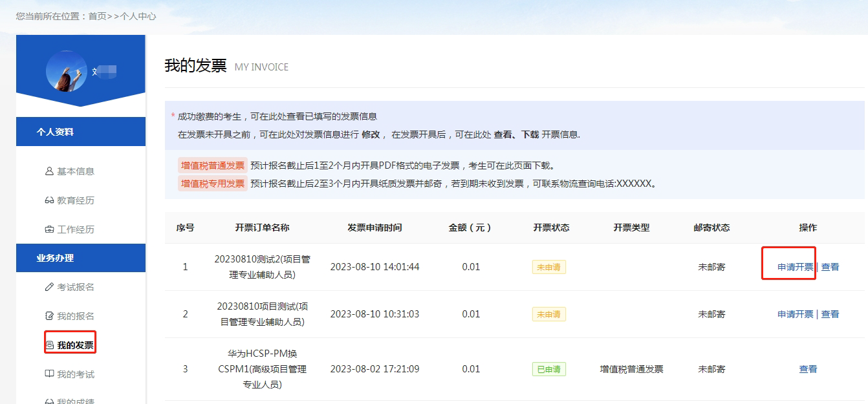Click the edit icon beside 我的报名
Viewport: 868px width, 404px height.
pos(49,316)
